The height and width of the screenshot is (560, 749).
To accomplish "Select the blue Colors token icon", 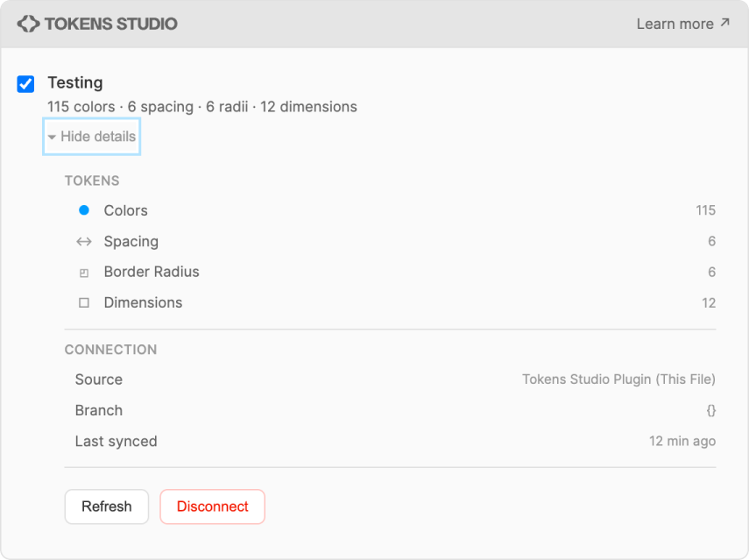I will (83, 210).
